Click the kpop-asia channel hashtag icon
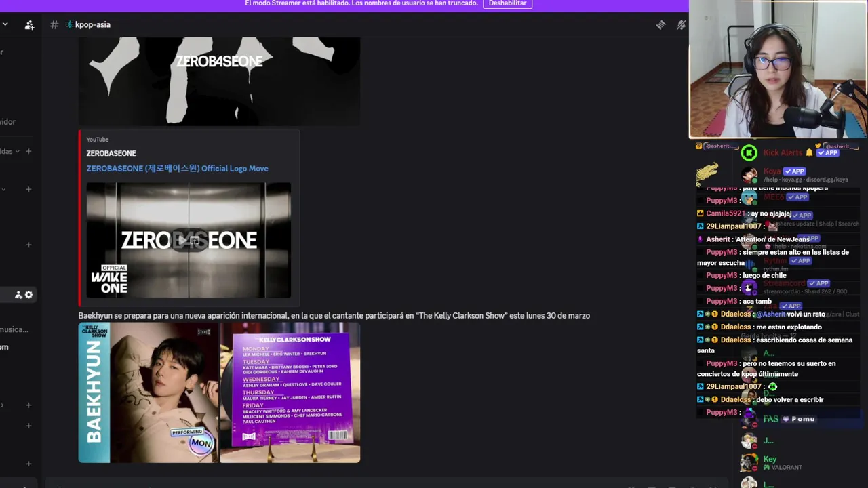The height and width of the screenshot is (488, 868). click(54, 25)
